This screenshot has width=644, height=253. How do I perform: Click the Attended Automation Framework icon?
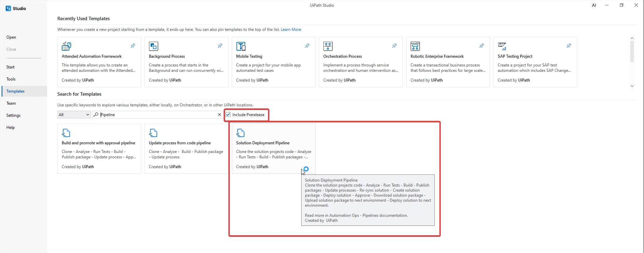tap(66, 46)
